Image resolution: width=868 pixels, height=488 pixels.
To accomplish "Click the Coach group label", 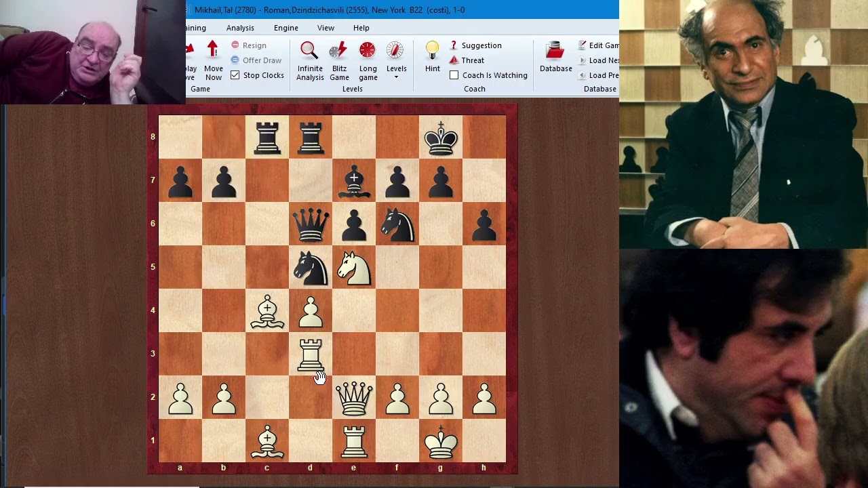I will click(474, 89).
